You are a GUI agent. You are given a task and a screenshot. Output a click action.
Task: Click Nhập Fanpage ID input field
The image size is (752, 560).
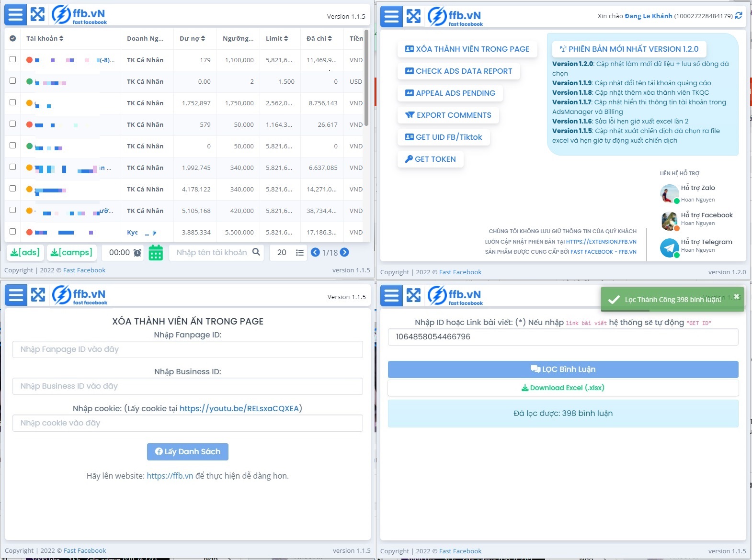(x=188, y=349)
